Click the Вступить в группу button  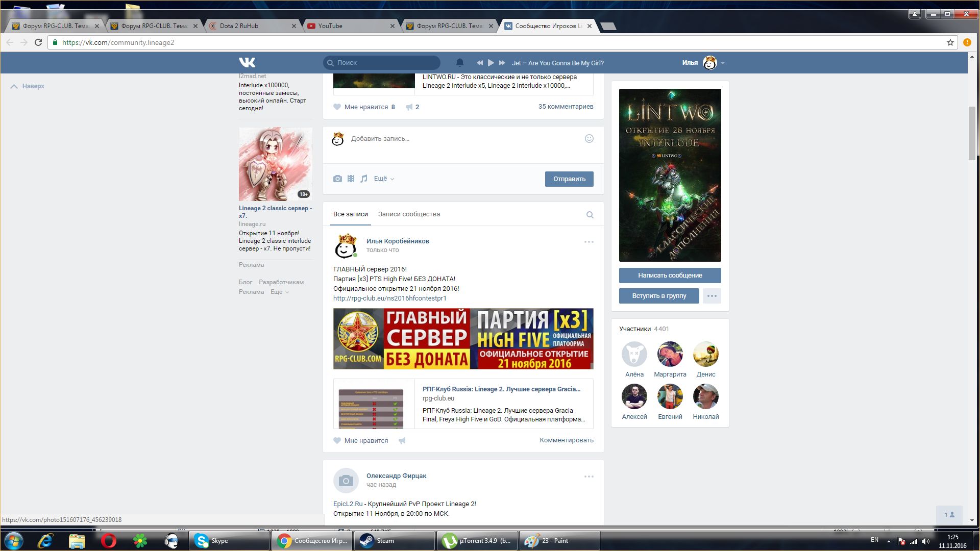(x=659, y=296)
